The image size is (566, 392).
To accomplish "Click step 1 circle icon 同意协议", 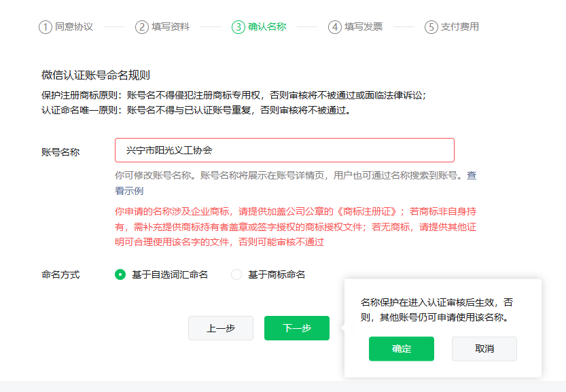I will (46, 27).
